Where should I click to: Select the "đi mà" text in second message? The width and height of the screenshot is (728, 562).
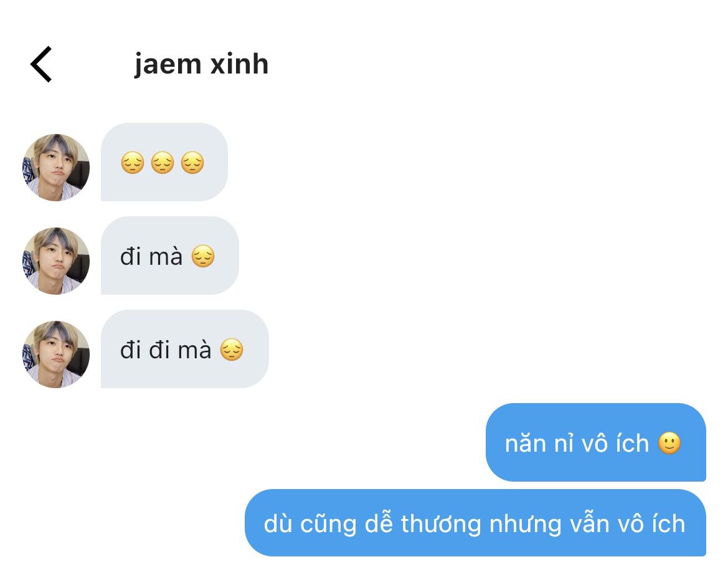151,256
